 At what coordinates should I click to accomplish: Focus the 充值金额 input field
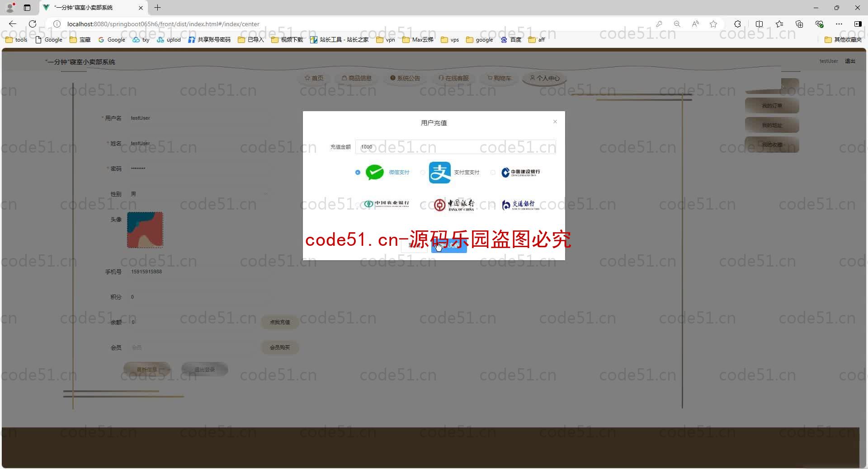(x=455, y=147)
